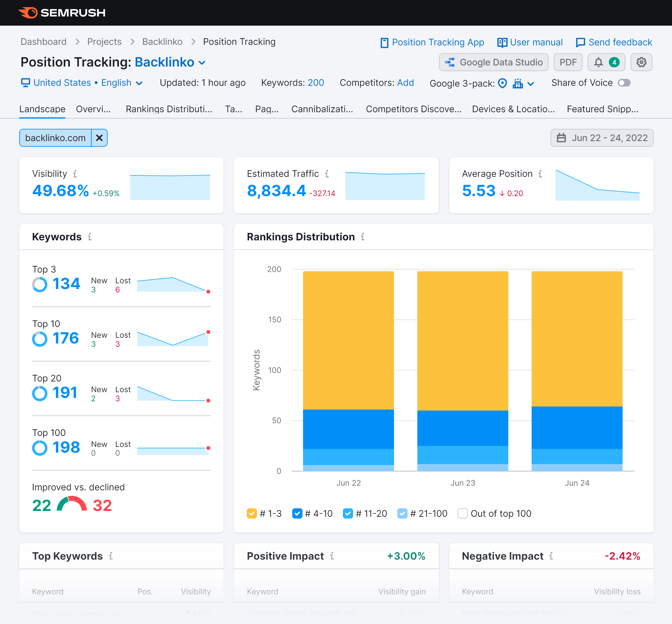This screenshot has height=624, width=672.
Task: Click the Google 3-pack business building icon
Action: 517,83
